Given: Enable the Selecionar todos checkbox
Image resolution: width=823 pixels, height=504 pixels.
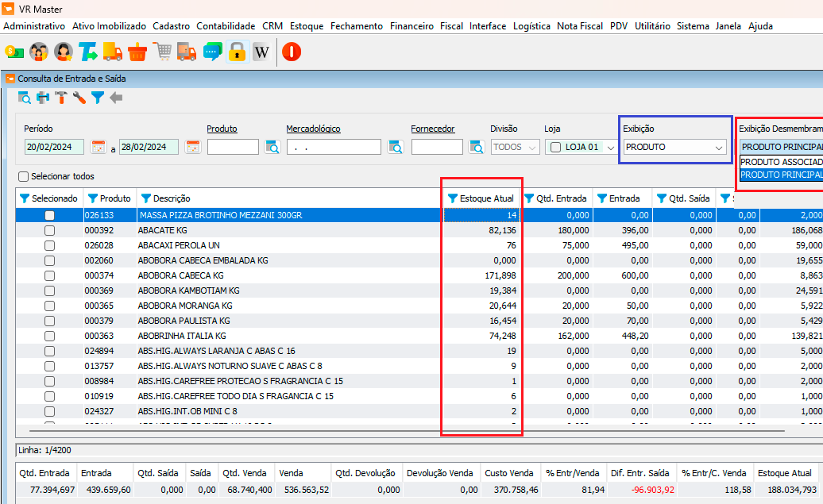Looking at the screenshot, I should (x=23, y=176).
